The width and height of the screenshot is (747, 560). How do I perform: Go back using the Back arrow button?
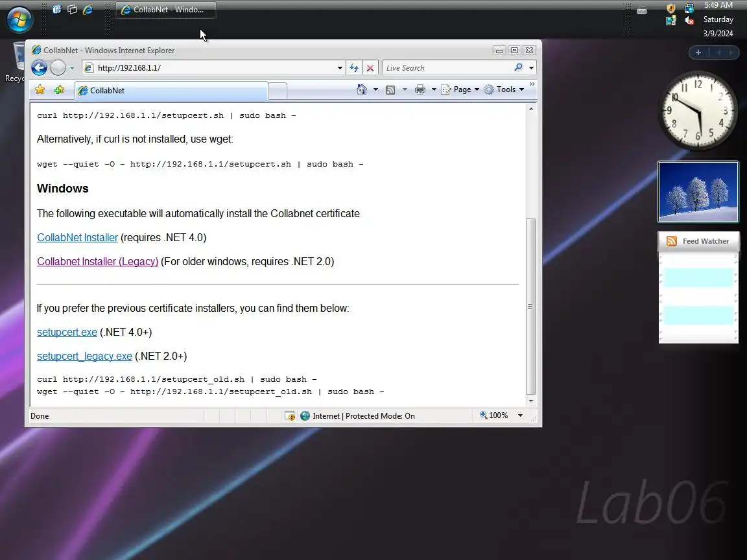point(40,67)
